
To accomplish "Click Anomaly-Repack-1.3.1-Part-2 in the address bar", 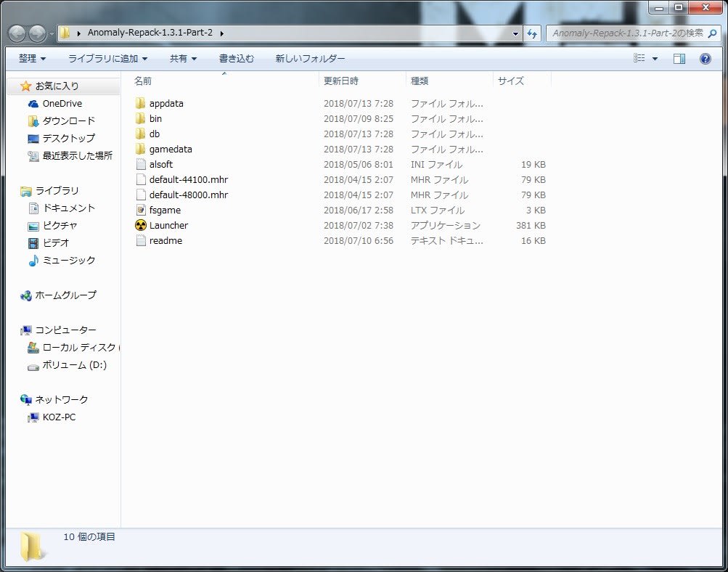I will pos(150,33).
